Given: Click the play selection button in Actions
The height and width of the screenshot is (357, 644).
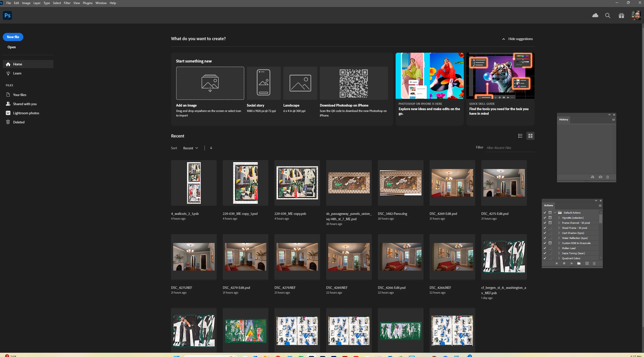Looking at the screenshot, I should click(x=572, y=264).
